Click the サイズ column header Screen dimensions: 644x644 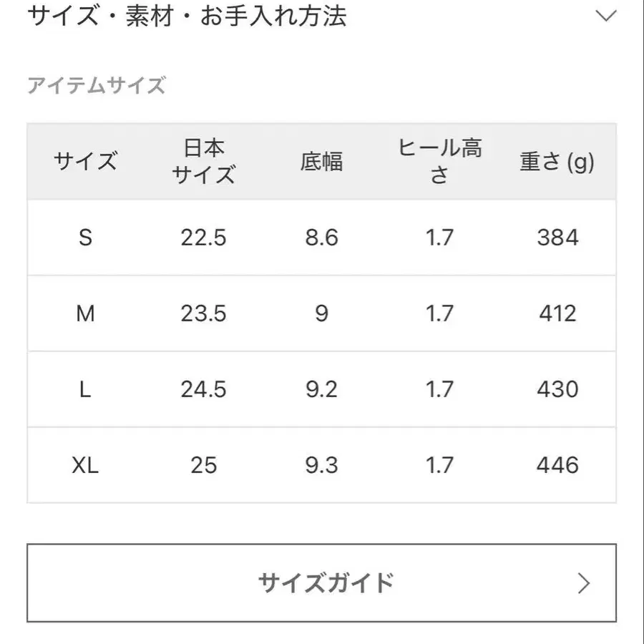87,162
